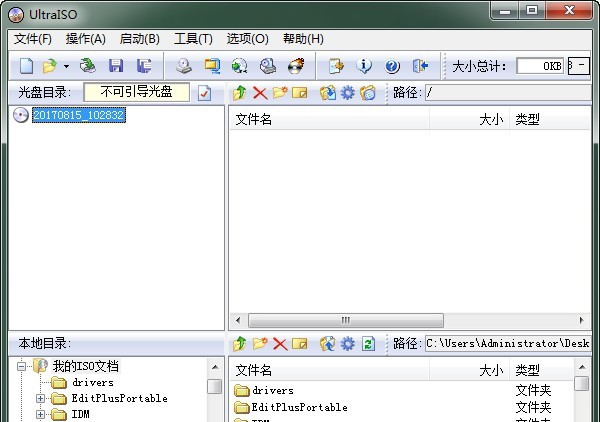Click the 大小总计 size value field
Image resolution: width=600 pixels, height=422 pixels.
(x=540, y=66)
